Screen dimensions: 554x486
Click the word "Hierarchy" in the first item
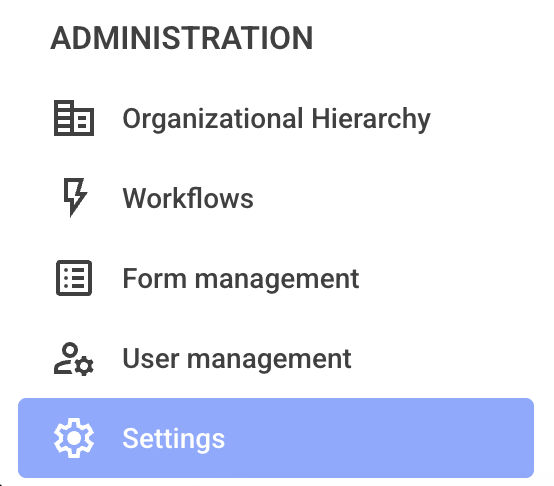[371, 119]
